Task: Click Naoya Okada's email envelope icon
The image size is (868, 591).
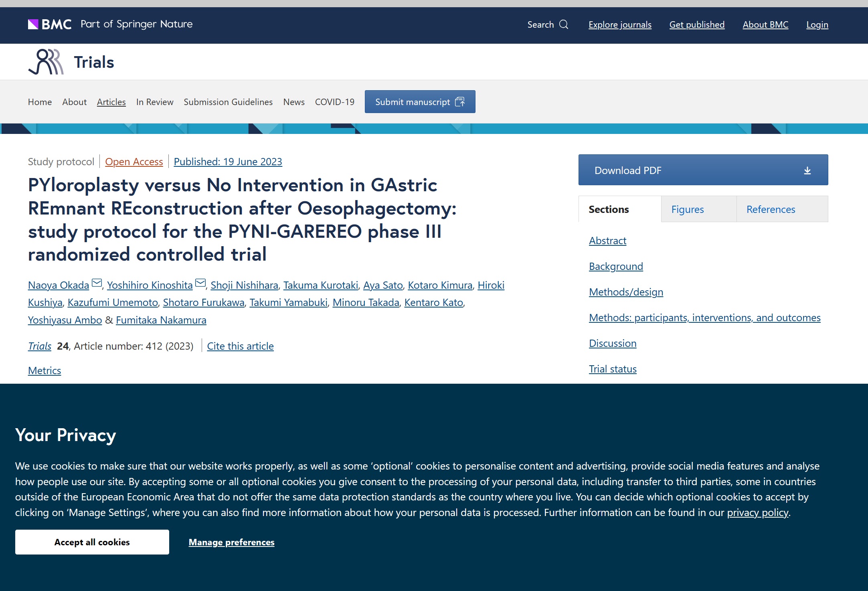Action: [x=97, y=283]
